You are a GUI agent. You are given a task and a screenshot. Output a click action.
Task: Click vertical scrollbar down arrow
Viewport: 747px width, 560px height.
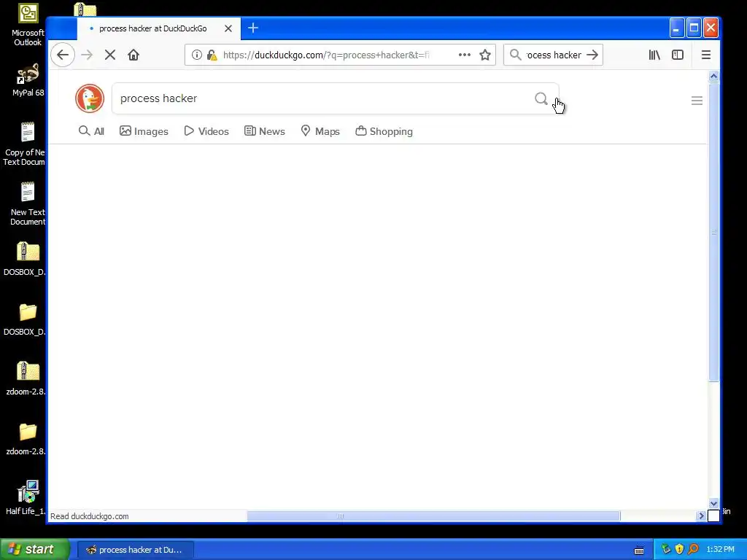pos(713,503)
